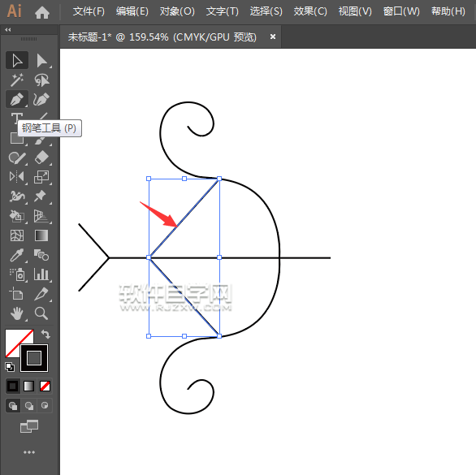Collapse the toolbar with double arrows

pos(8,29)
